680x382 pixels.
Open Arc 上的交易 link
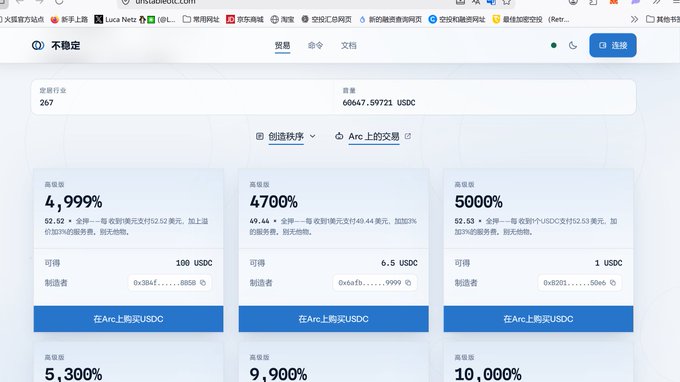tap(373, 137)
